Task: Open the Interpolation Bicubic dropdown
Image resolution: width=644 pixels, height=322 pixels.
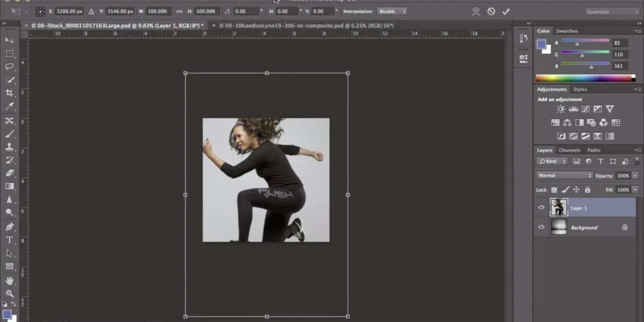Action: coord(392,11)
